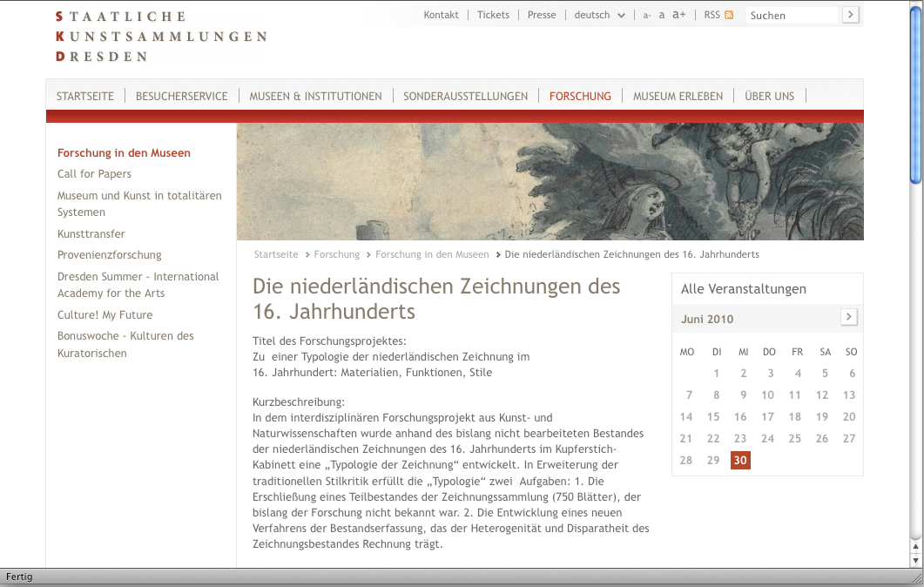
Task: Decrease font size with a- control
Action: pos(647,16)
